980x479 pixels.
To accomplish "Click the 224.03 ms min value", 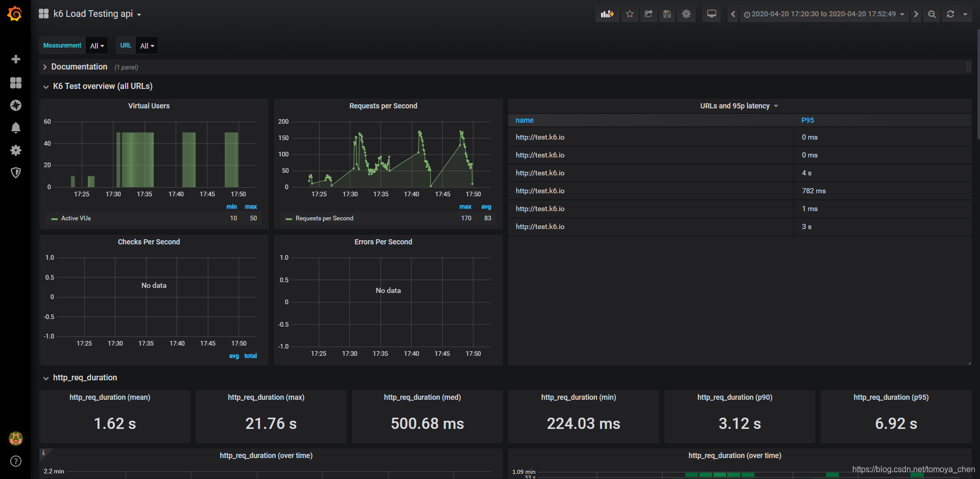I will click(583, 424).
